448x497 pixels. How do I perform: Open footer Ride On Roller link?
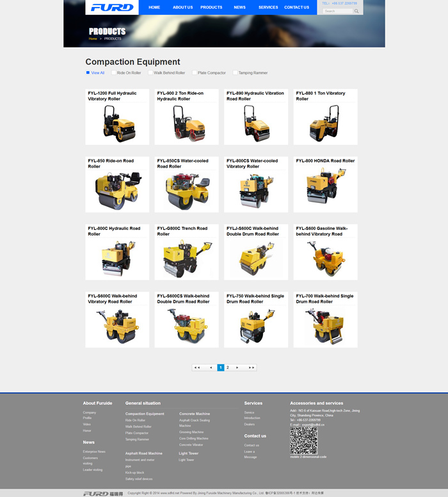135,420
